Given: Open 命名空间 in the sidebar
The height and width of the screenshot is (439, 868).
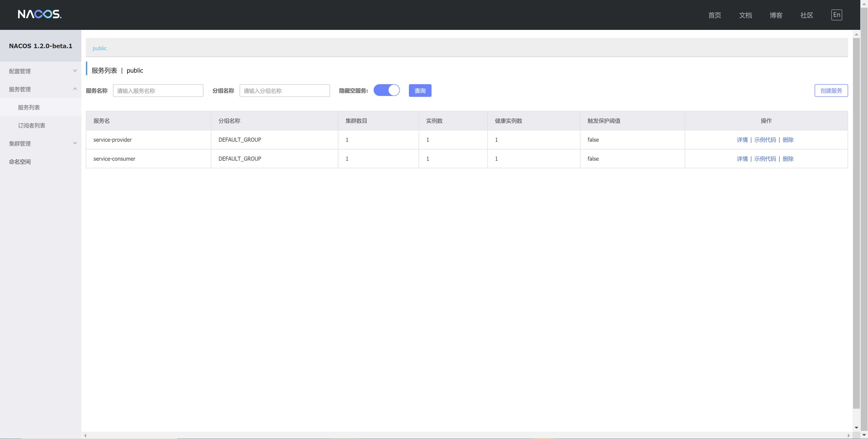Looking at the screenshot, I should pyautogui.click(x=40, y=162).
